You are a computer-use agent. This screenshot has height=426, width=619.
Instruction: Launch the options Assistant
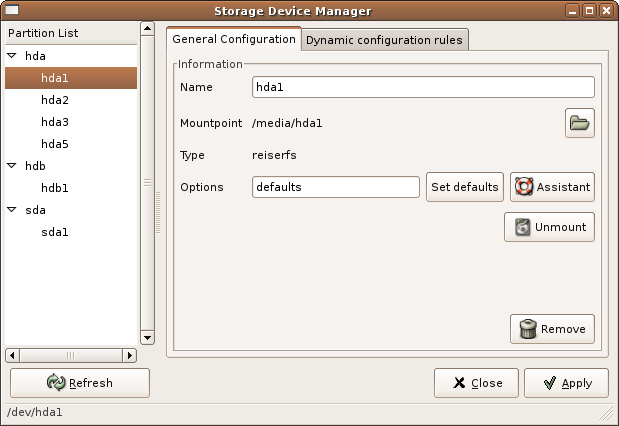(x=552, y=187)
